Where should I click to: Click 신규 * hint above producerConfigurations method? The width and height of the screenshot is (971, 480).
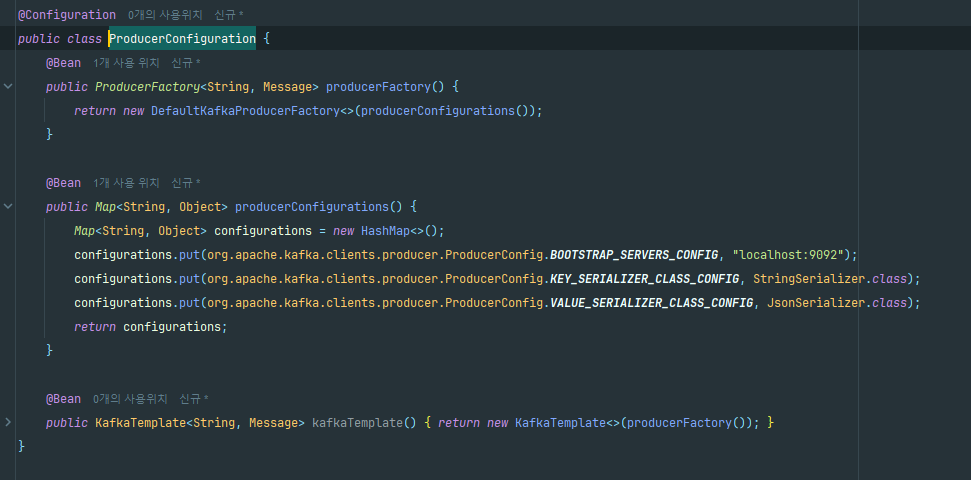click(186, 183)
